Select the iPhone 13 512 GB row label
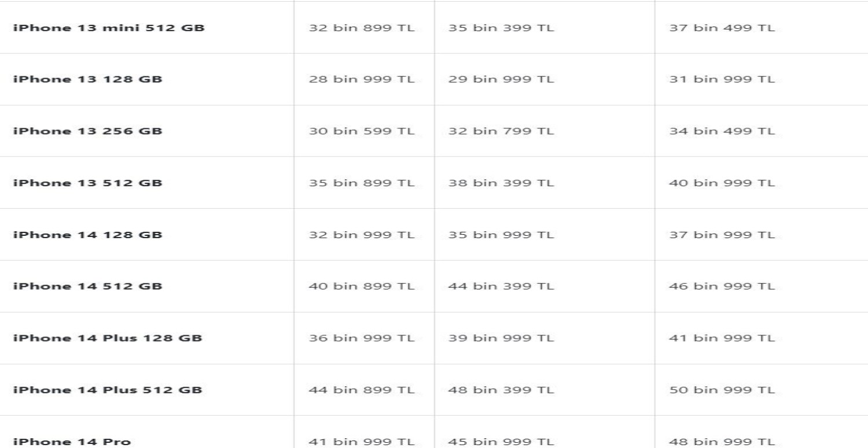 [87, 183]
